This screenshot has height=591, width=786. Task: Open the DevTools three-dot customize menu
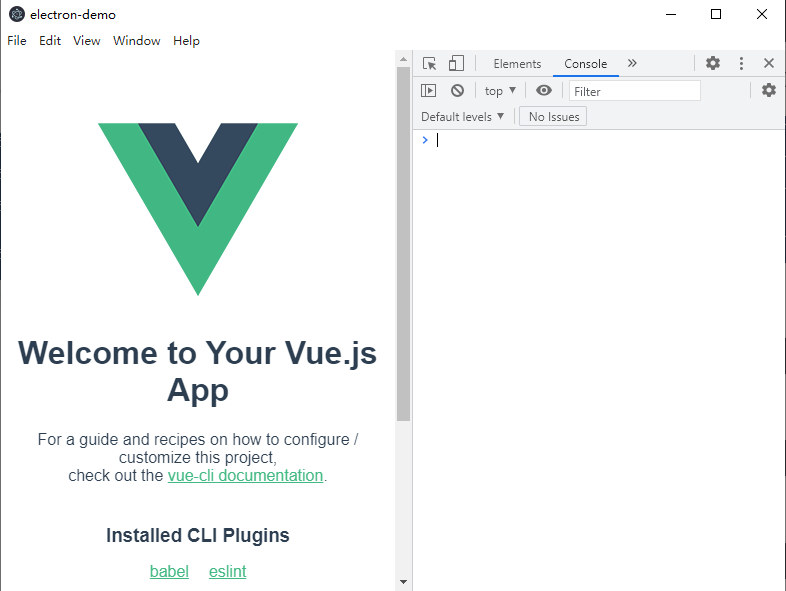pyautogui.click(x=741, y=63)
